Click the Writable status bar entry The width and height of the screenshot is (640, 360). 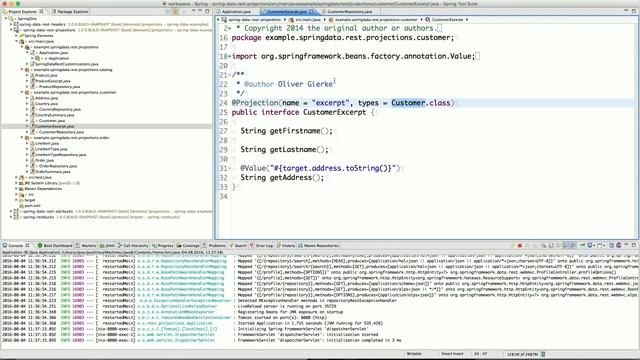click(414, 354)
